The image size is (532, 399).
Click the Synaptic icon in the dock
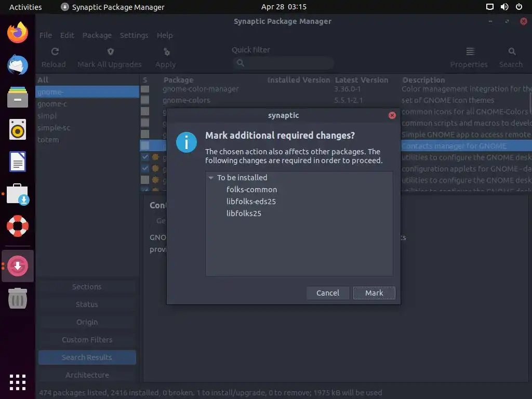[18, 266]
